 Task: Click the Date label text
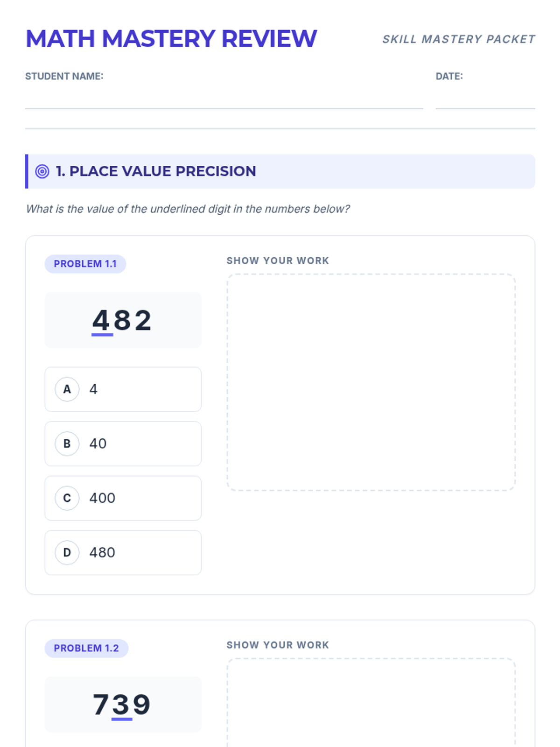click(449, 76)
